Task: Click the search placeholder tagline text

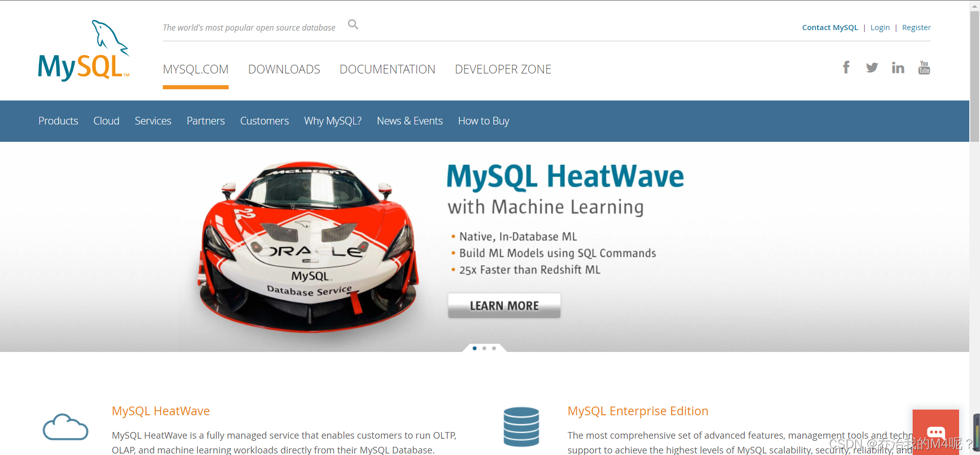Action: coord(249,28)
